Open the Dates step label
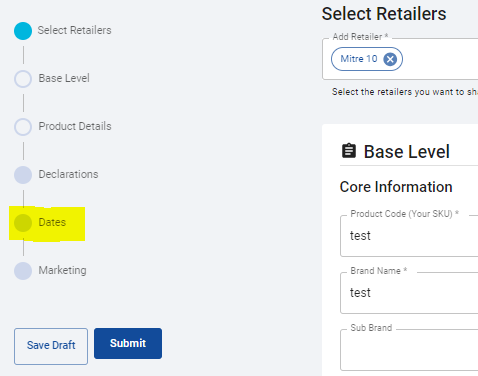This screenshot has width=478, height=376. (52, 222)
